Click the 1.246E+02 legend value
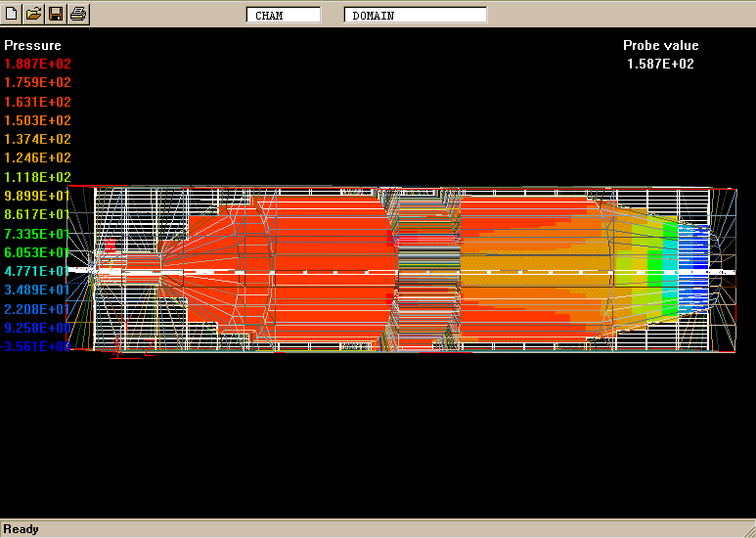The width and height of the screenshot is (756, 538). click(x=37, y=157)
